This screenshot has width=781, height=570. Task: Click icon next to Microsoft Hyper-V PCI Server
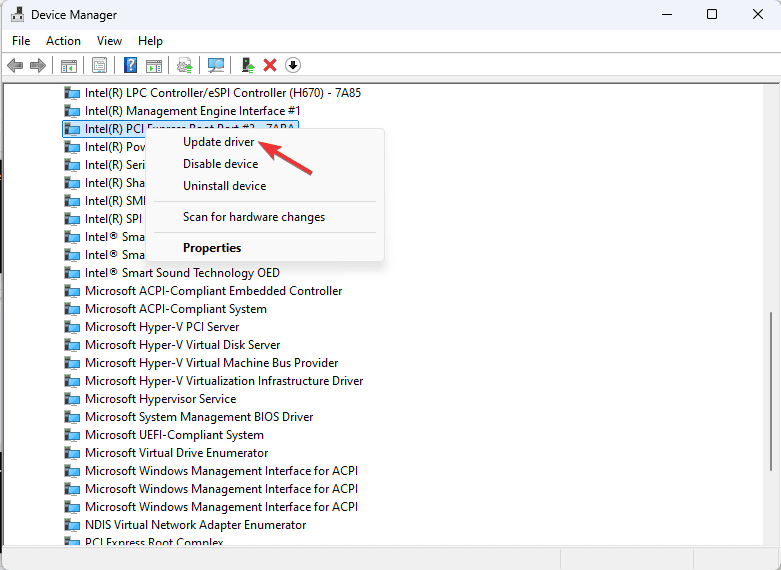(x=72, y=327)
